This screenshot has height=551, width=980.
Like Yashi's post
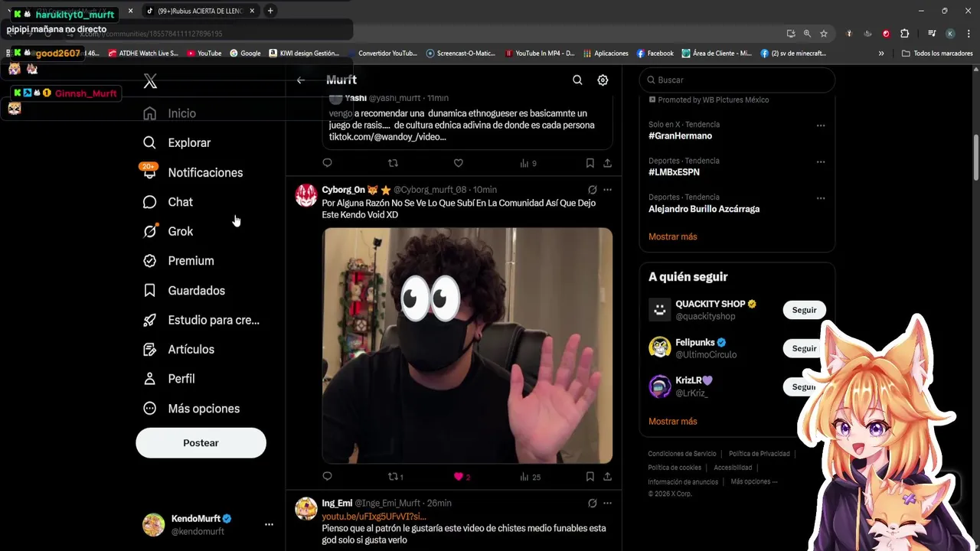(459, 163)
